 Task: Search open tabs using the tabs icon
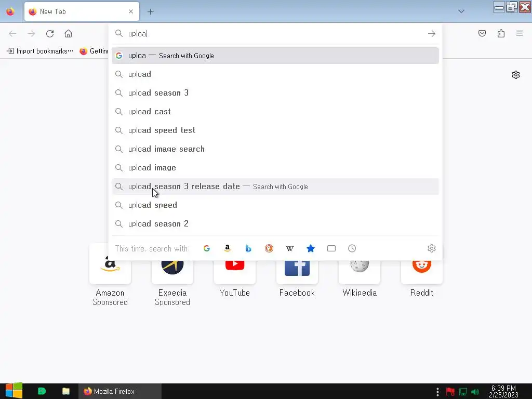tap(331, 248)
